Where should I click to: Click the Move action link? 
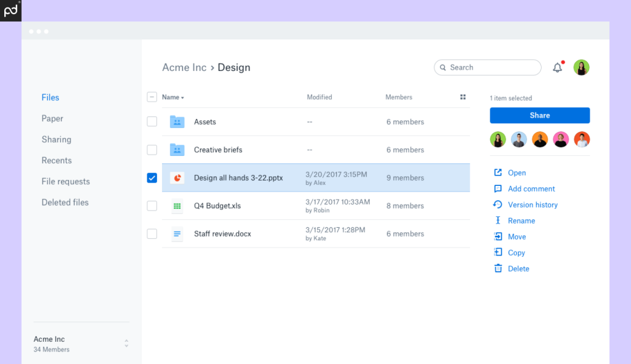[517, 237]
